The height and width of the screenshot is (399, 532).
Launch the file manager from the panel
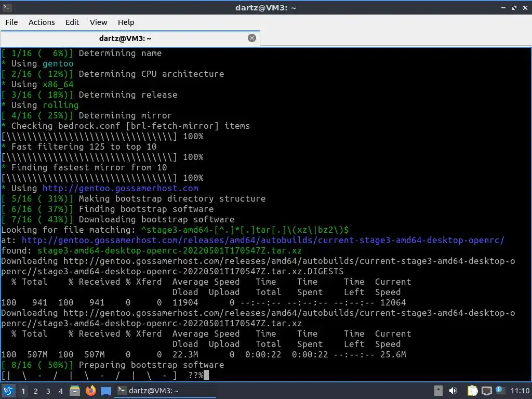click(75, 391)
